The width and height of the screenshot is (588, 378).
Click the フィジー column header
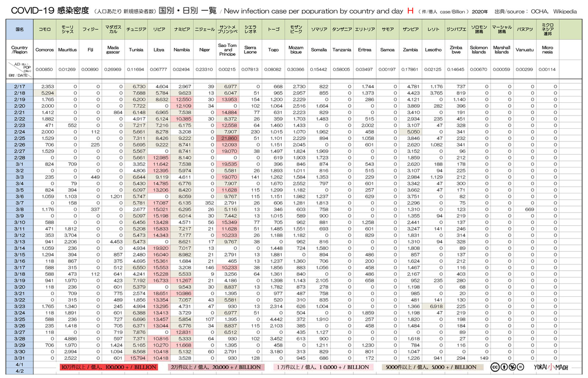pyautogui.click(x=91, y=30)
